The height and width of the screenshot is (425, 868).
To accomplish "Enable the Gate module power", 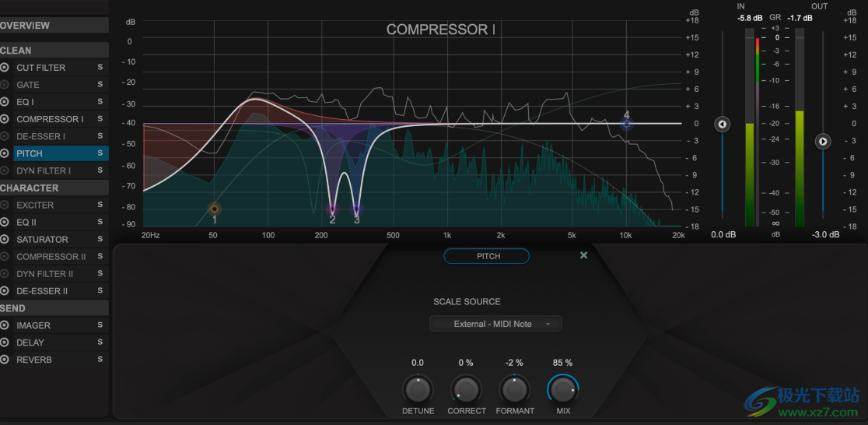I will (x=5, y=85).
